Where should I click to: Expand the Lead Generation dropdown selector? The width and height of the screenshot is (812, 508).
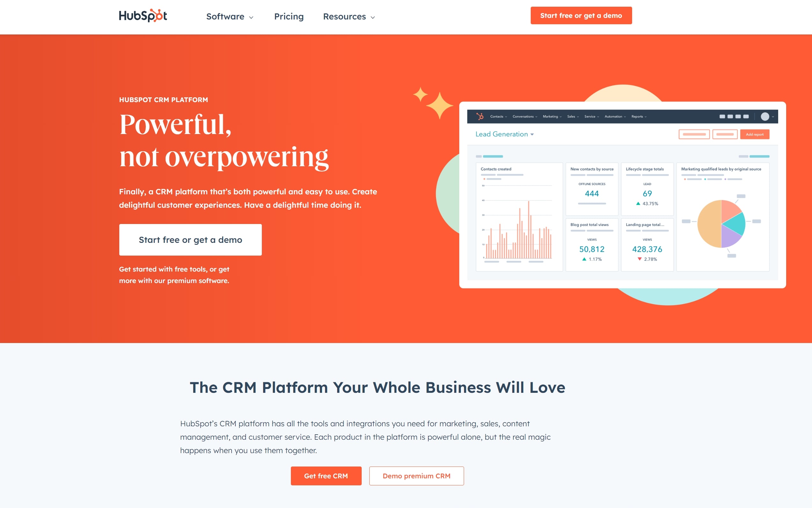tap(504, 134)
